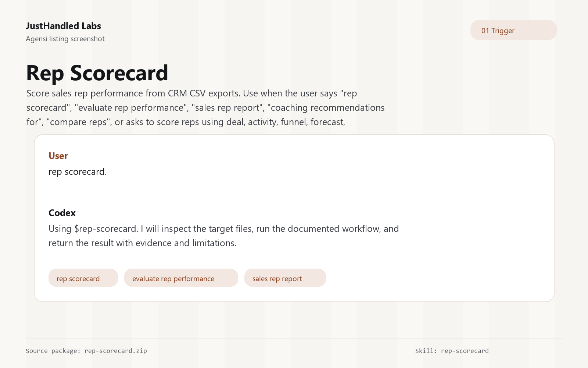The height and width of the screenshot is (368, 588).
Task: Click the User label in conversation
Action: [58, 156]
